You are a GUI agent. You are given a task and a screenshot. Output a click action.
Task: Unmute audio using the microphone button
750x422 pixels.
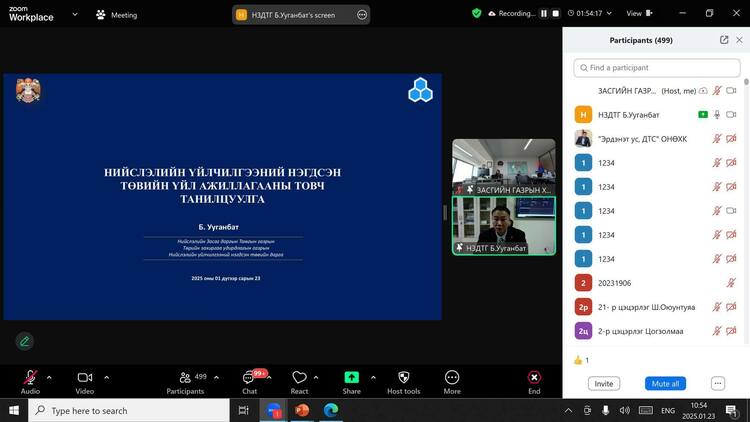30,377
